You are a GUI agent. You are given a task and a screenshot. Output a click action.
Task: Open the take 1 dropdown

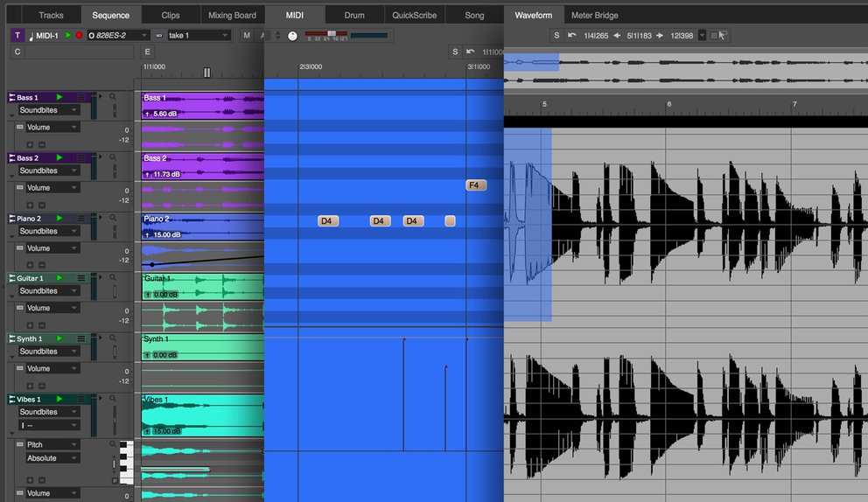point(199,35)
